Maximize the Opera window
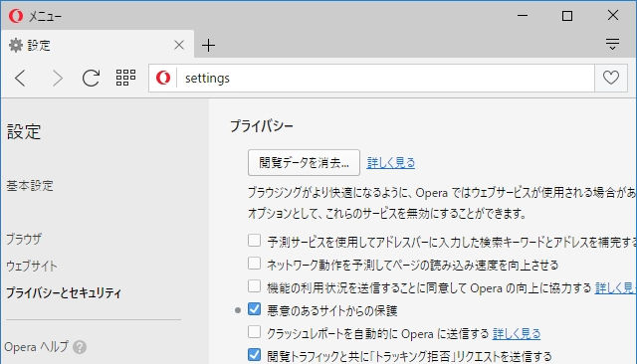Image resolution: width=637 pixels, height=364 pixels. click(x=567, y=16)
